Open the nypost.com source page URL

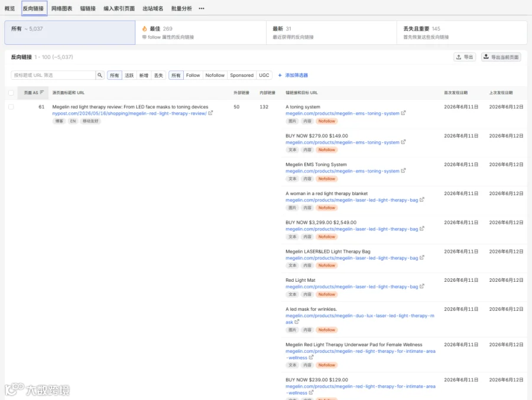[129, 113]
